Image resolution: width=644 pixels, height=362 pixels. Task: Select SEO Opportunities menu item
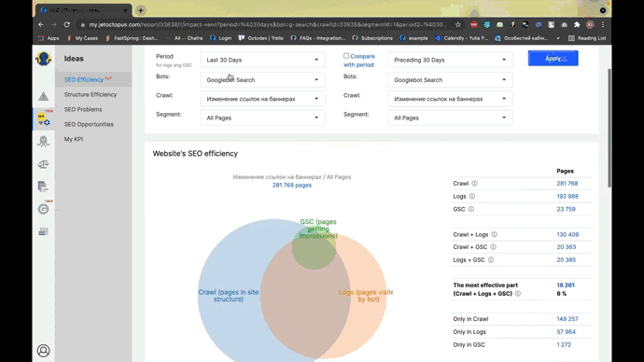click(89, 124)
